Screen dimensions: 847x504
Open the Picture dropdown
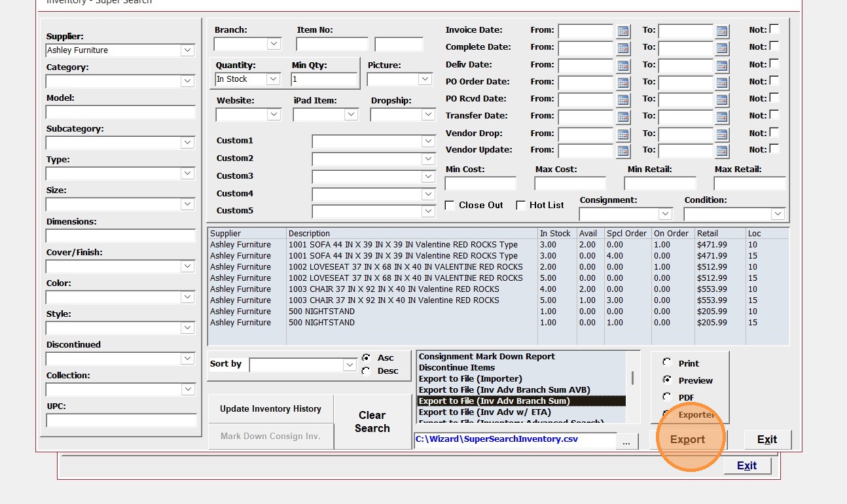[425, 79]
